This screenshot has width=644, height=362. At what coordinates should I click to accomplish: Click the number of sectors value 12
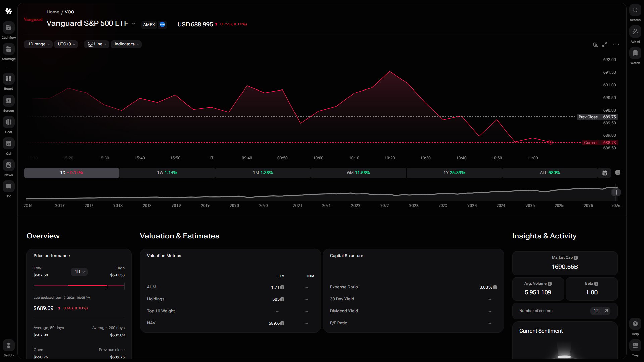(596, 311)
